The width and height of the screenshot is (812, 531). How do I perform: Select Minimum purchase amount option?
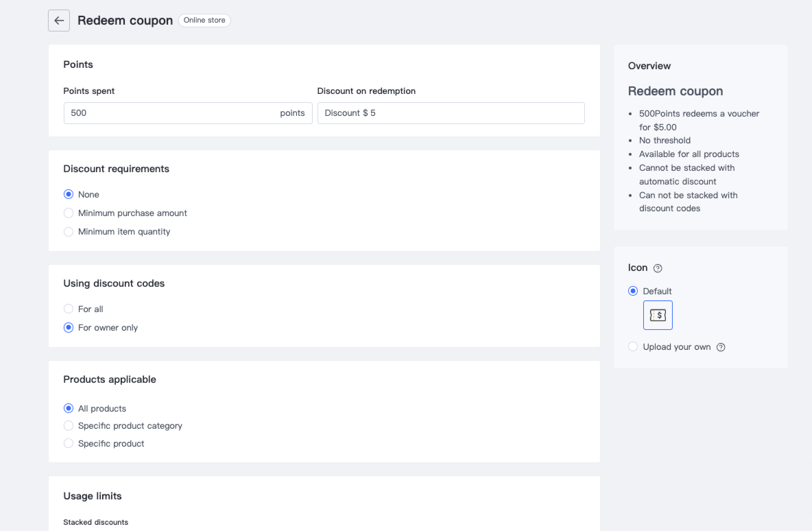pos(69,213)
